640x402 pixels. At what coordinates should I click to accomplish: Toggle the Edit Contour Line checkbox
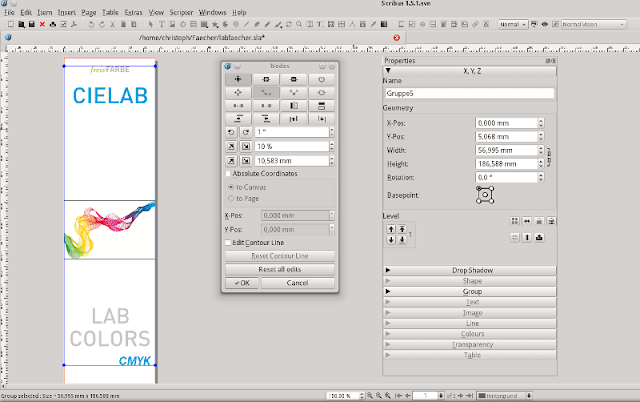point(228,242)
